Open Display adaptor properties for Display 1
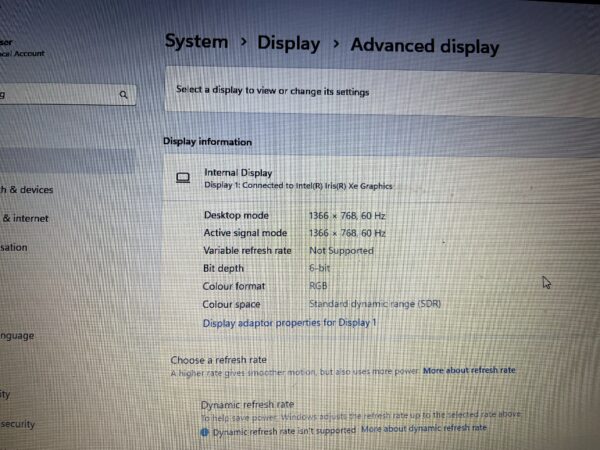600x450 pixels. (x=289, y=323)
